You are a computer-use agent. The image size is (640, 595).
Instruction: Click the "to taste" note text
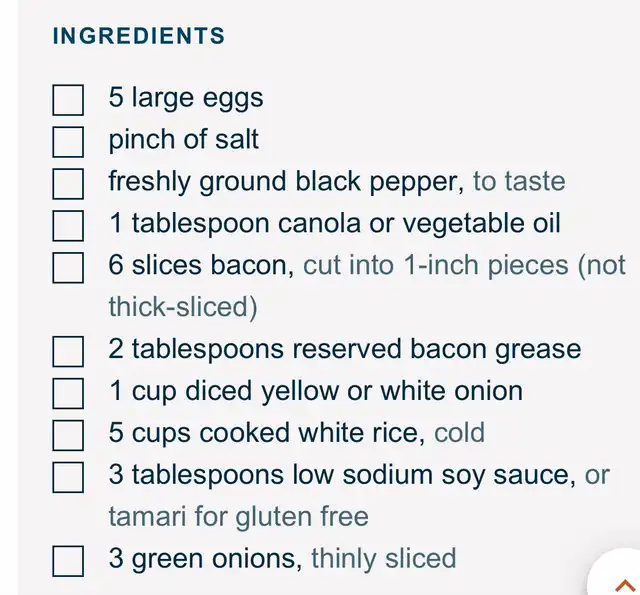coord(518,182)
